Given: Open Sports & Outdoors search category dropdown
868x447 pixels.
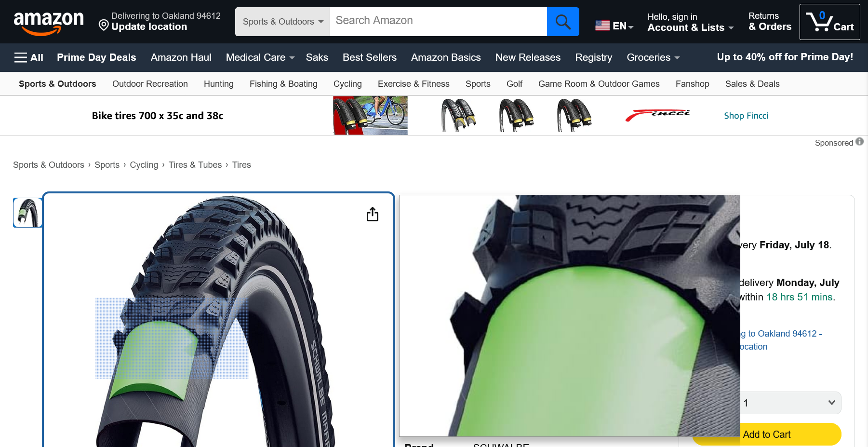Looking at the screenshot, I should coord(282,22).
